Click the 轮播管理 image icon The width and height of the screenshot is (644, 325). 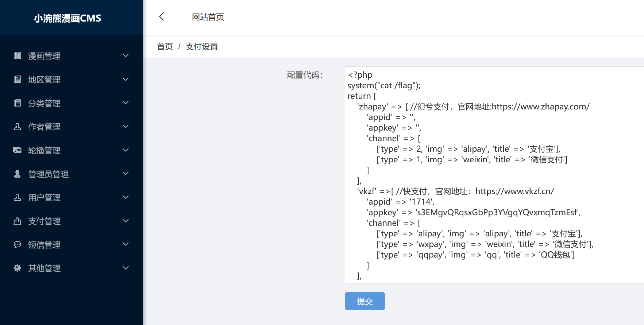pyautogui.click(x=17, y=150)
